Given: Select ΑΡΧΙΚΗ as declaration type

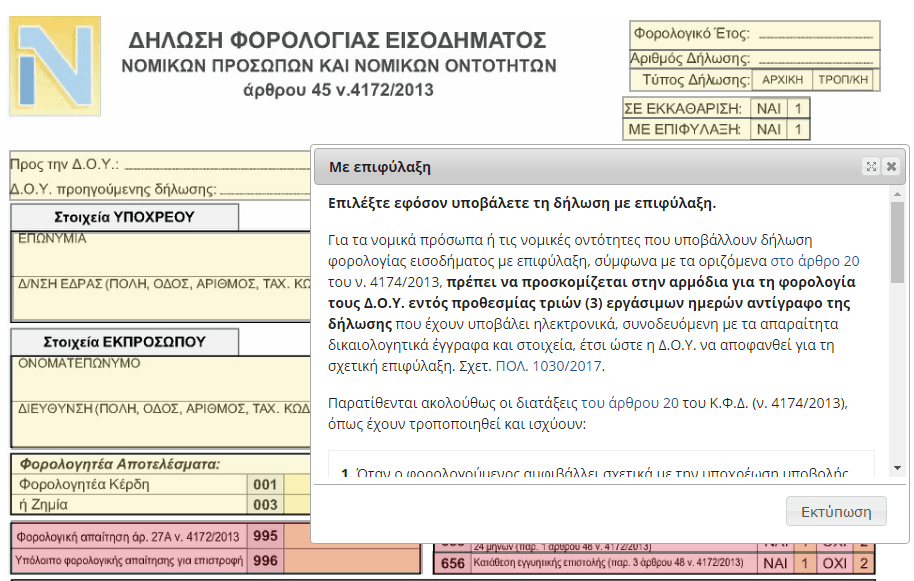Looking at the screenshot, I should pyautogui.click(x=782, y=80).
